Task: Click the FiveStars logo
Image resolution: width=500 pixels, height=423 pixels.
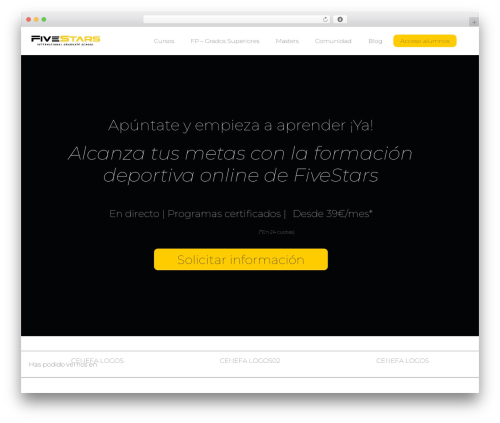Action: tap(65, 40)
